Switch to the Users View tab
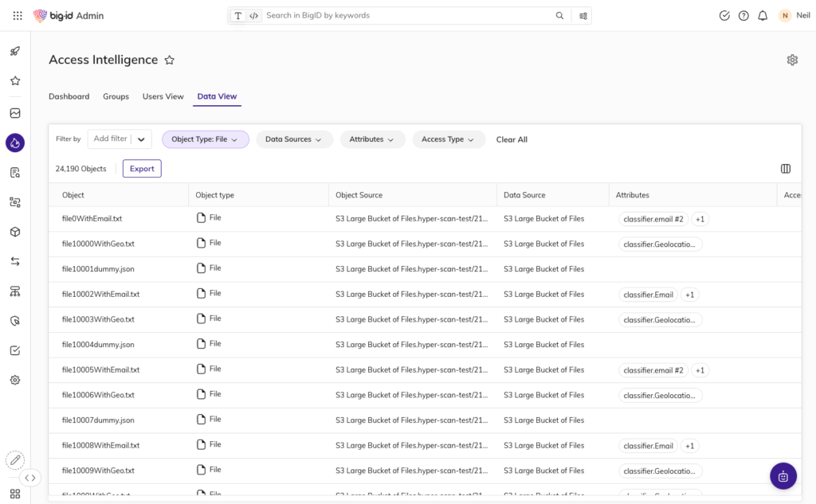Screen dimensions: 816x504 163,96
